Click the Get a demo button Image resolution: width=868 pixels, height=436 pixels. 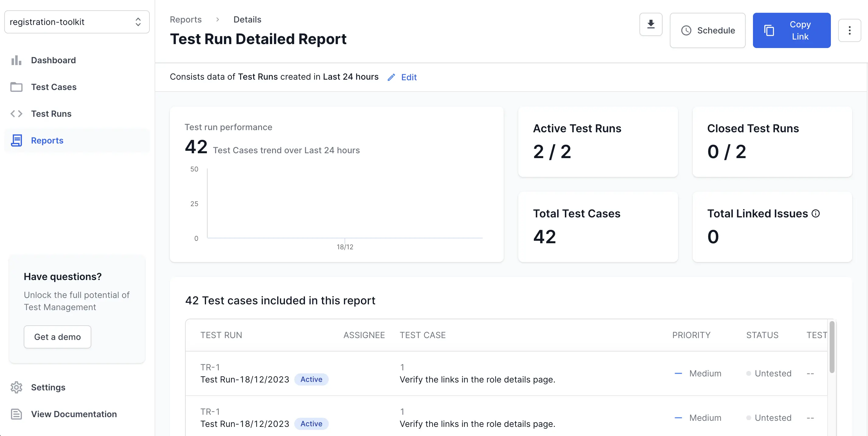(57, 337)
